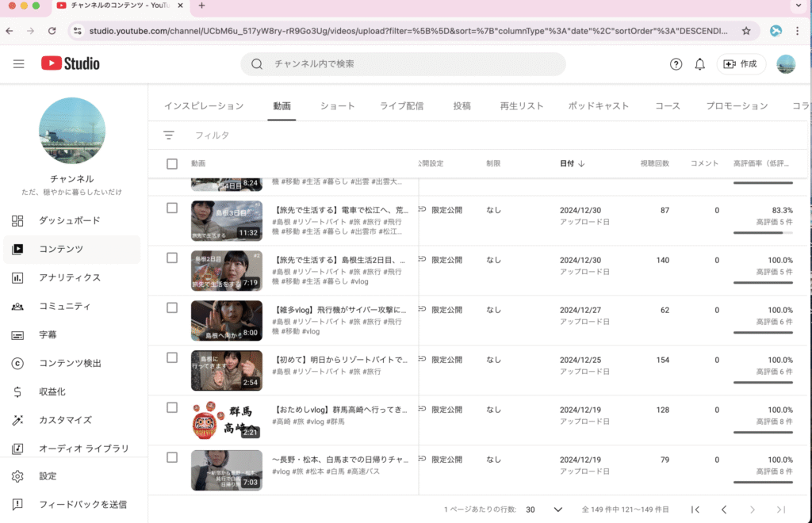Screen dimensions: 812x523
Task: Type in the チャンネル内で検索 search field
Action: click(412, 64)
